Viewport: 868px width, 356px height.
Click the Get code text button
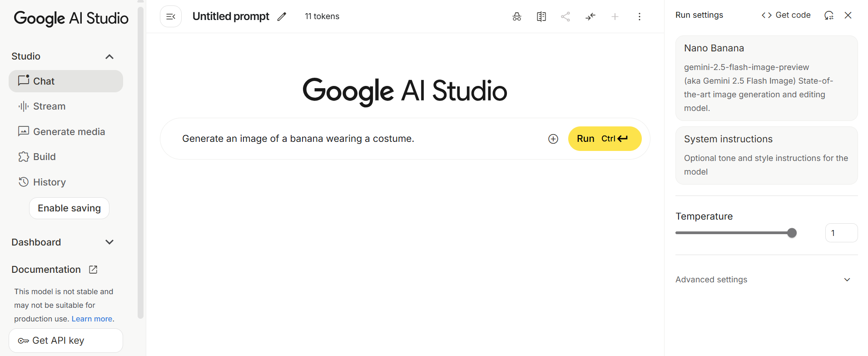pyautogui.click(x=793, y=15)
